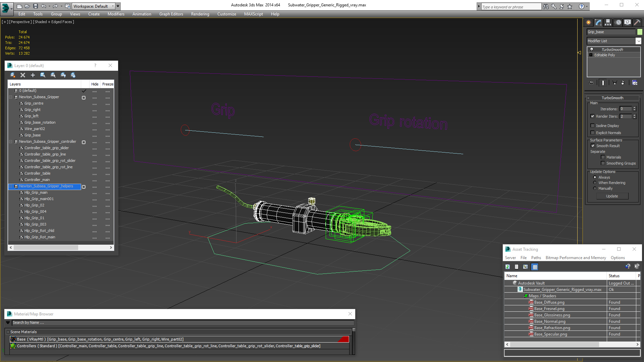Open the Workspace: Default dropdown
Screen dimensions: 644x362
click(x=94, y=6)
